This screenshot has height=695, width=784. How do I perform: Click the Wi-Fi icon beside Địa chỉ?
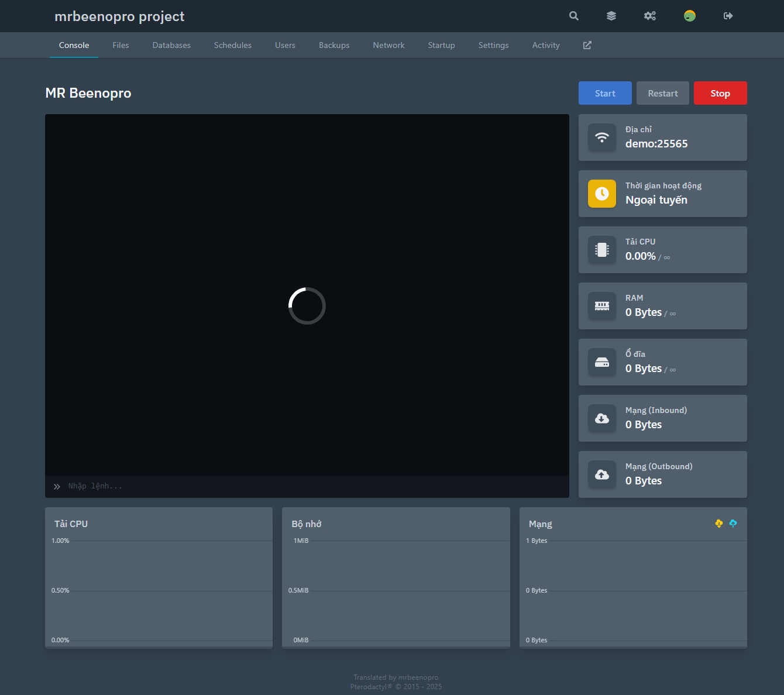pos(601,137)
